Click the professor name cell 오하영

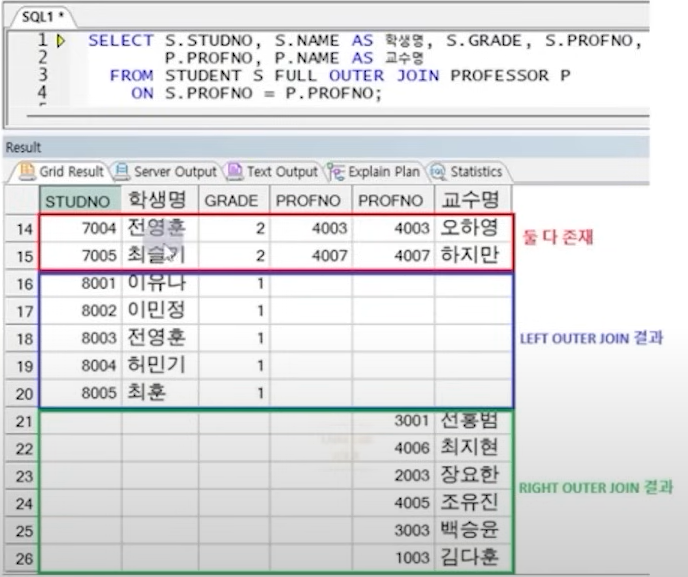point(473,228)
